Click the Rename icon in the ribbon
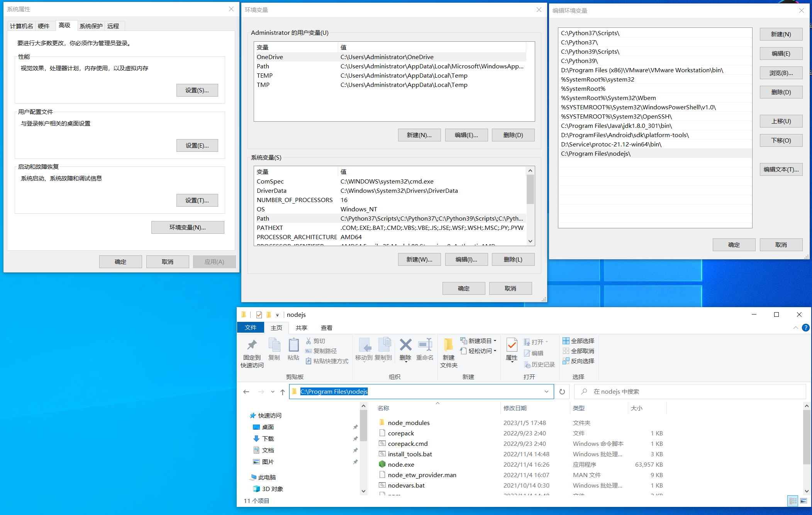This screenshot has width=812, height=515. click(425, 349)
